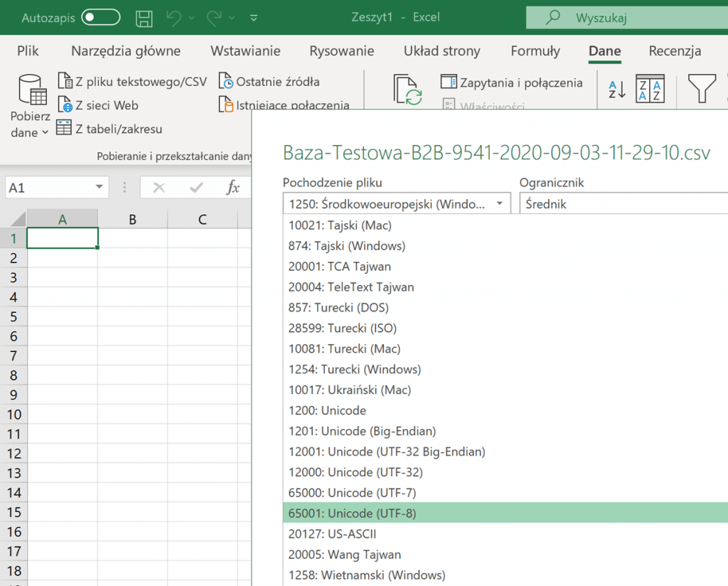
Task: Click the Save floppy disk icon
Action: [x=144, y=18]
